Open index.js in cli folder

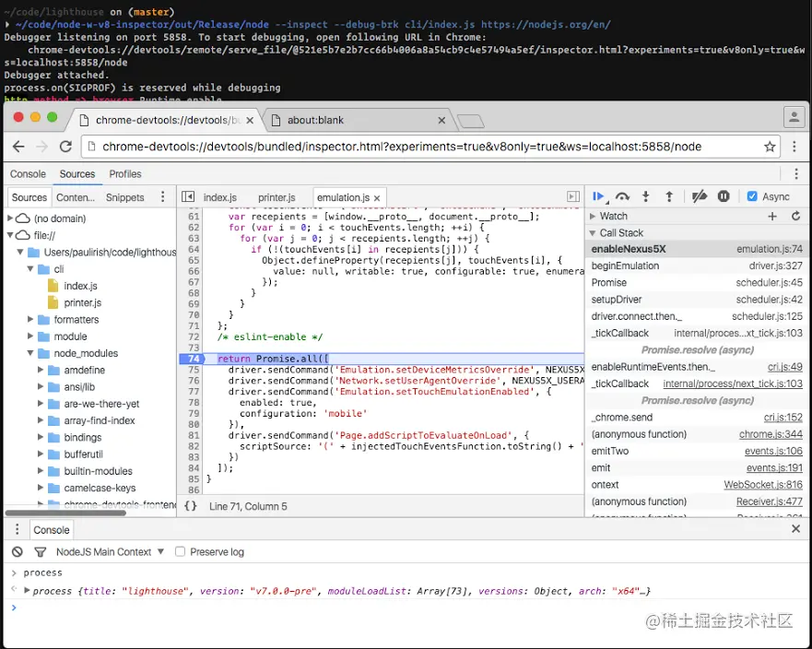pyautogui.click(x=80, y=286)
